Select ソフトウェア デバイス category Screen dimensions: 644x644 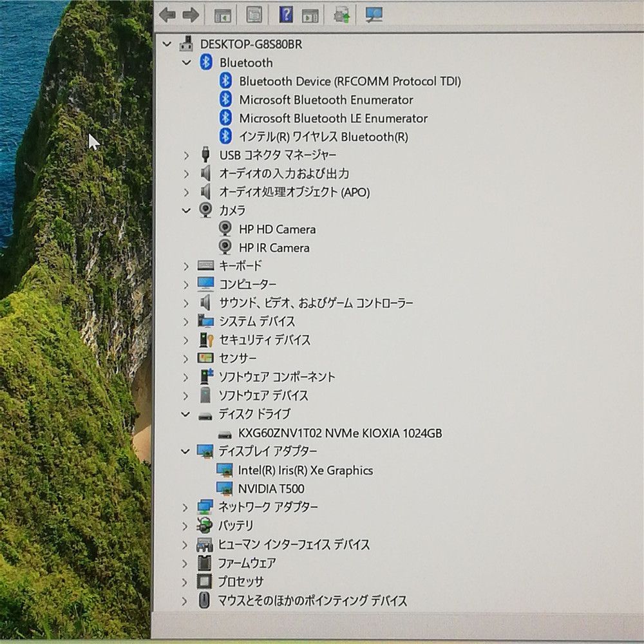tap(263, 395)
